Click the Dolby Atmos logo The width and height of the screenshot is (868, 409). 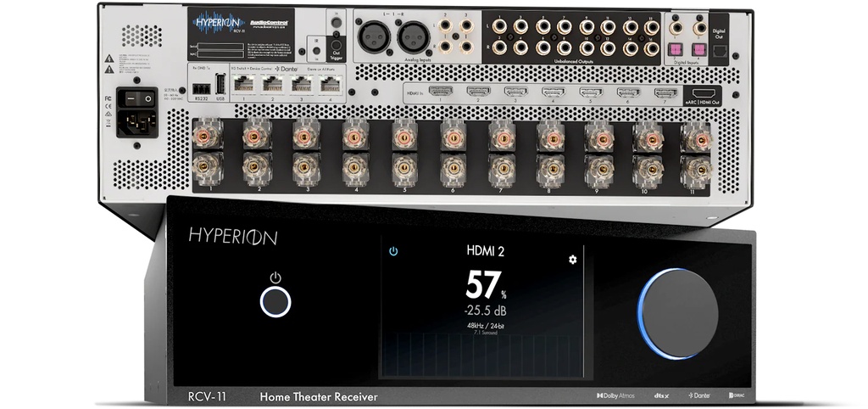click(x=615, y=395)
